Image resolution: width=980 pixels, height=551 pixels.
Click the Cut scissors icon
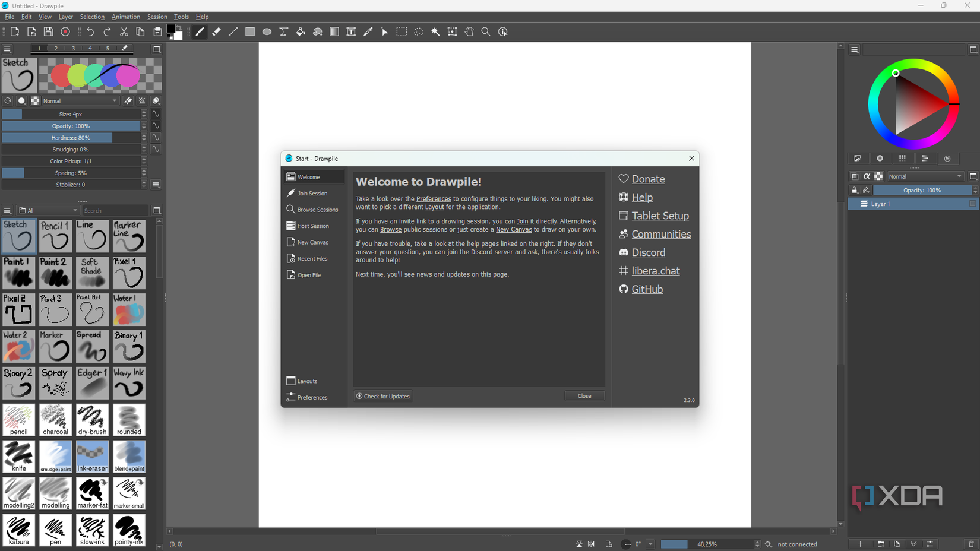pos(124,32)
